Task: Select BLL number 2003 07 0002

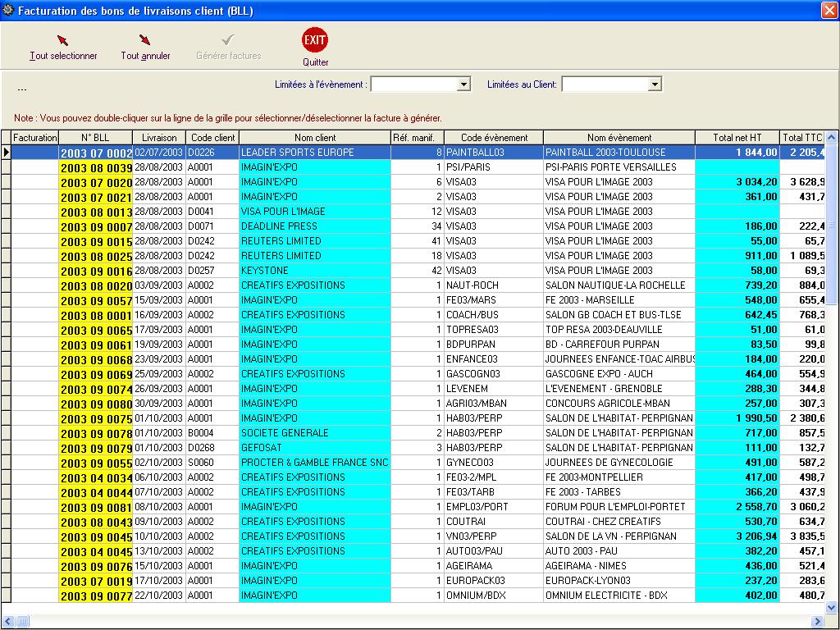Action: click(x=96, y=153)
